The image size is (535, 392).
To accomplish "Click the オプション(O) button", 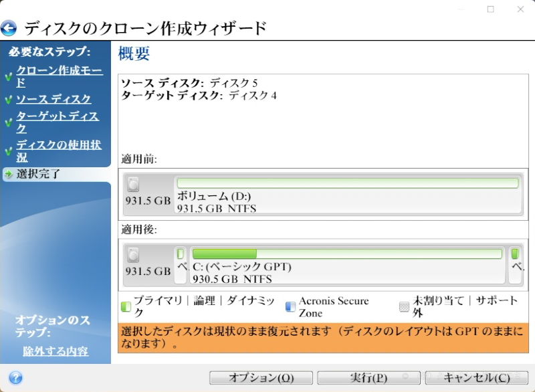I will click(x=261, y=378).
